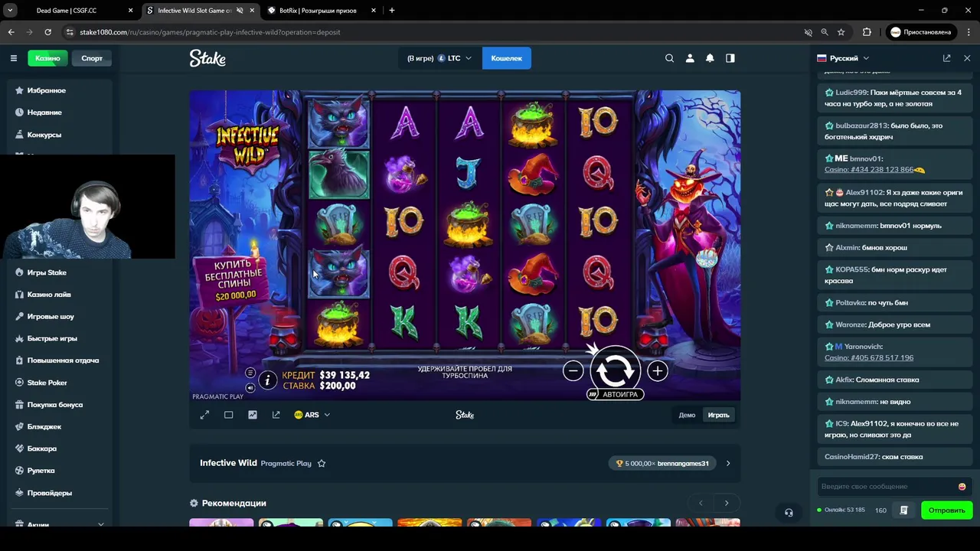Open a new browser tab
The width and height of the screenshot is (980, 551).
[x=391, y=11]
